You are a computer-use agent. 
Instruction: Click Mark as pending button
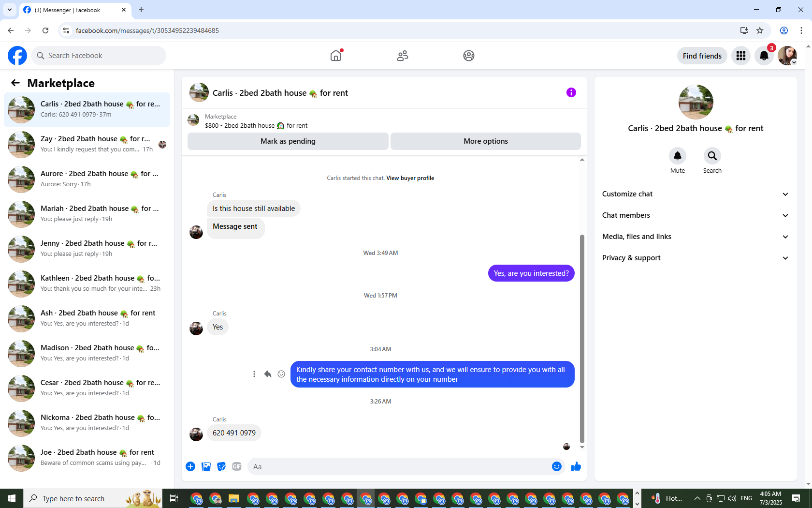(288, 141)
